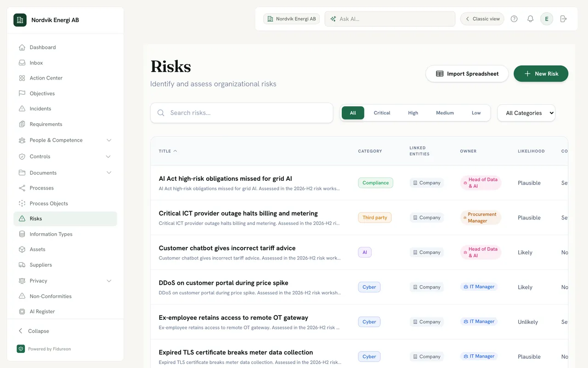The width and height of the screenshot is (588, 368).
Task: Click the Objectives flag icon
Action: click(x=22, y=93)
